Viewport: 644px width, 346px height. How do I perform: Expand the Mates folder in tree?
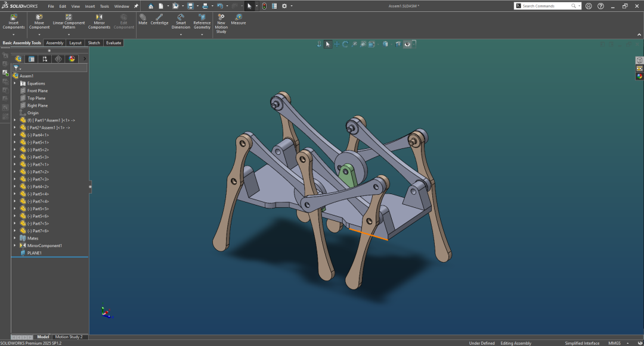(15, 238)
